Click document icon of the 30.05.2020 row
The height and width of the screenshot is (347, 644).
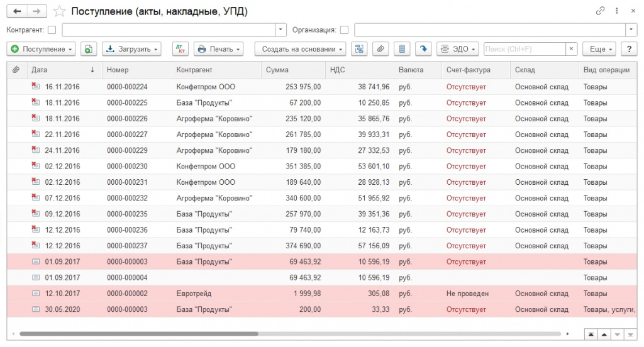(x=36, y=309)
